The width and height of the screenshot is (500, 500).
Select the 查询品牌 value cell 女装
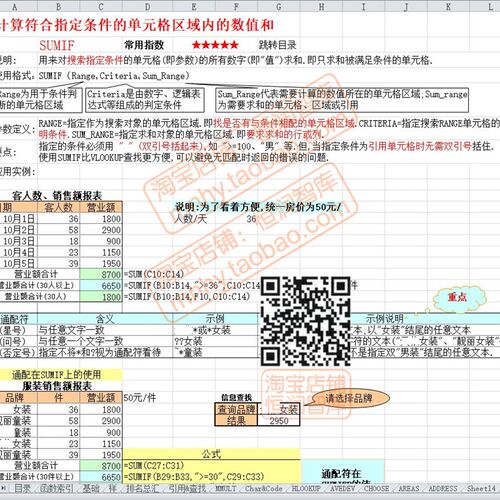[279, 409]
